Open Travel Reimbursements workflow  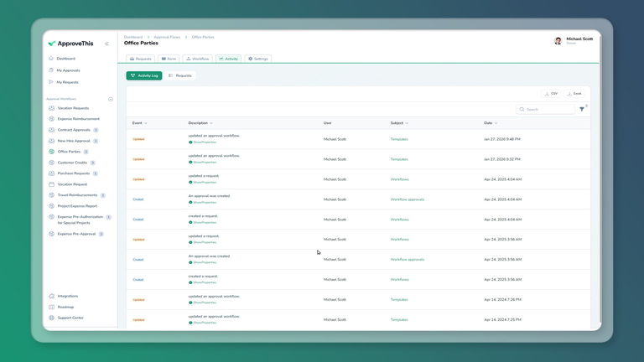[77, 195]
